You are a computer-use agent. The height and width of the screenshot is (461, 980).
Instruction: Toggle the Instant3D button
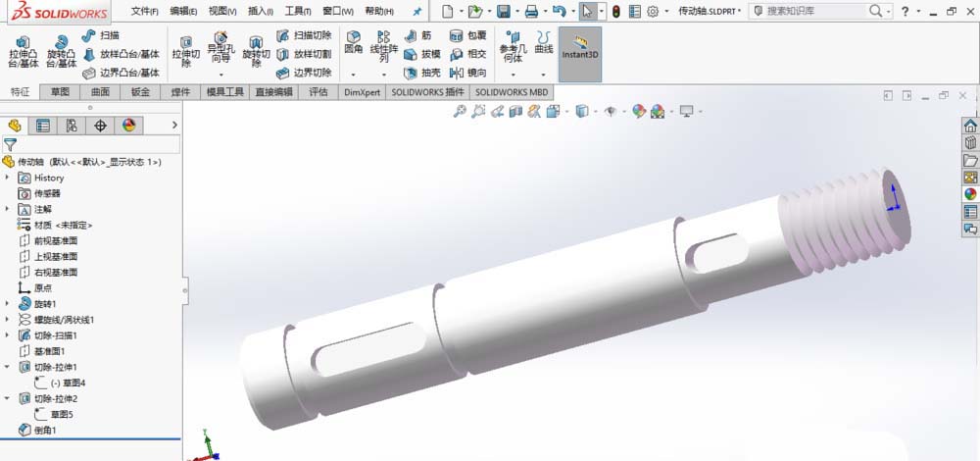pyautogui.click(x=579, y=47)
